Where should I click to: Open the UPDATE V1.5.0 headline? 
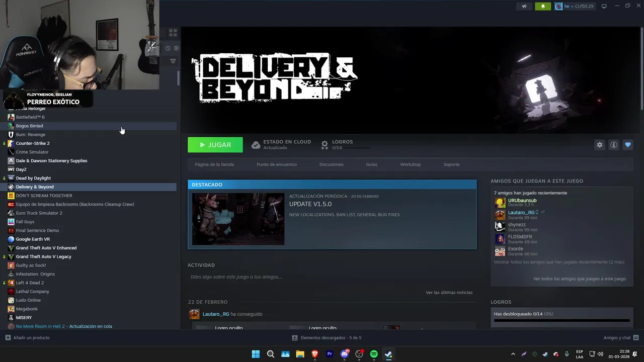[310, 204]
